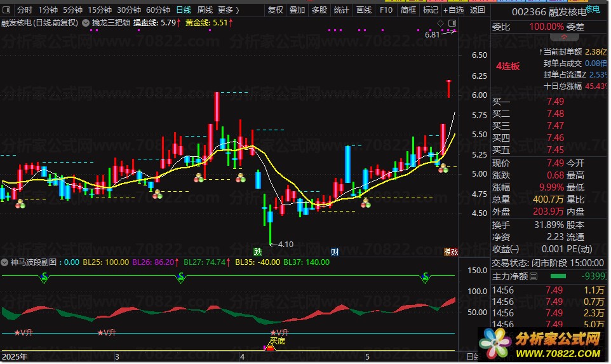Click the BL37: 140.00 indicator value

click(x=306, y=262)
